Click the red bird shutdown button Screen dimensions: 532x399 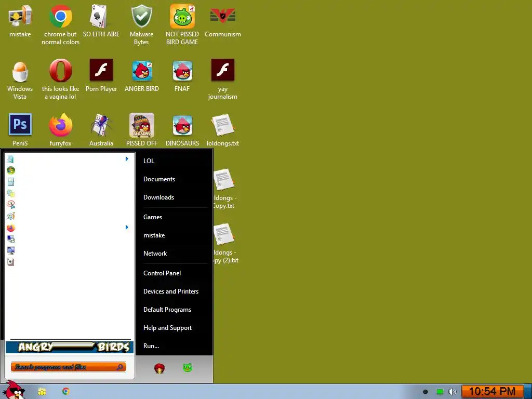coord(159,368)
